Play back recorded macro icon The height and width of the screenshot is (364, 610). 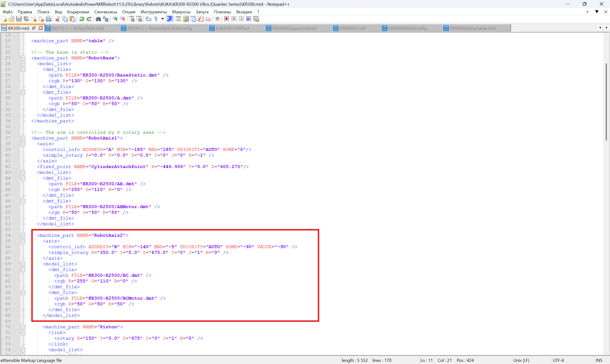(241, 19)
